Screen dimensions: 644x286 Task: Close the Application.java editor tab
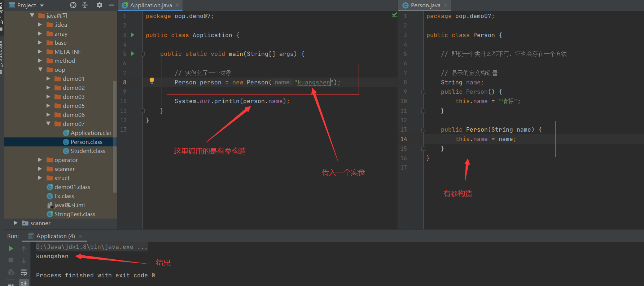pos(177,5)
